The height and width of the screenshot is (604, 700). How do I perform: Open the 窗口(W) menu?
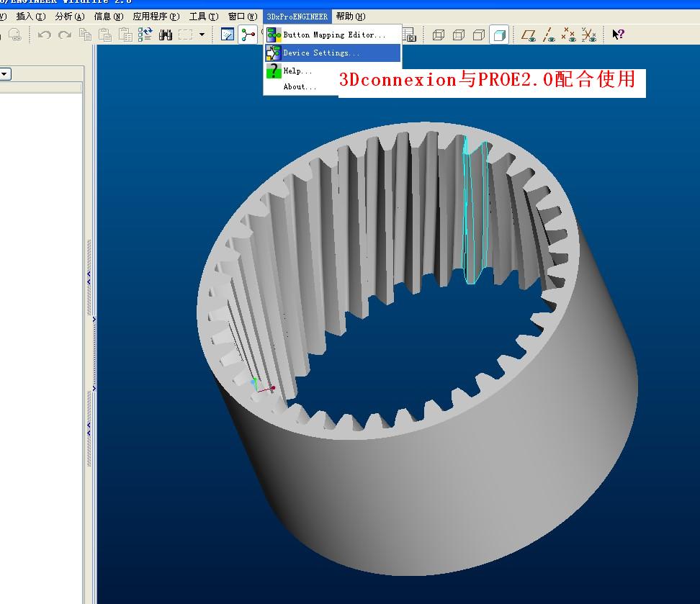point(243,17)
